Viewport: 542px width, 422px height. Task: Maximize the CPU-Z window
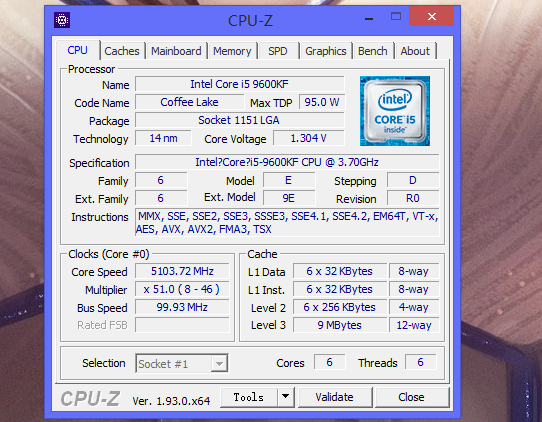point(396,17)
